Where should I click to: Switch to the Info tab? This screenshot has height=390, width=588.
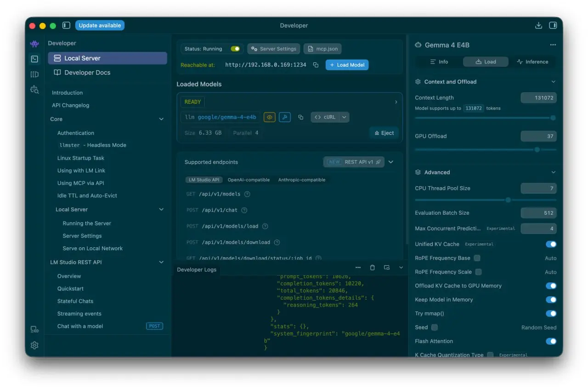coord(439,62)
